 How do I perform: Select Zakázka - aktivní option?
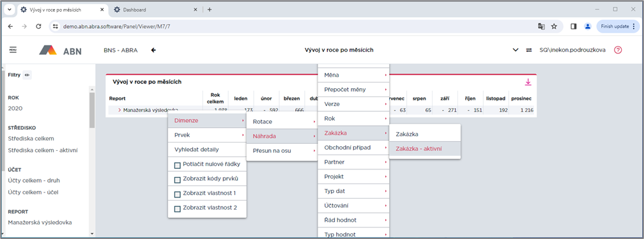pos(425,149)
